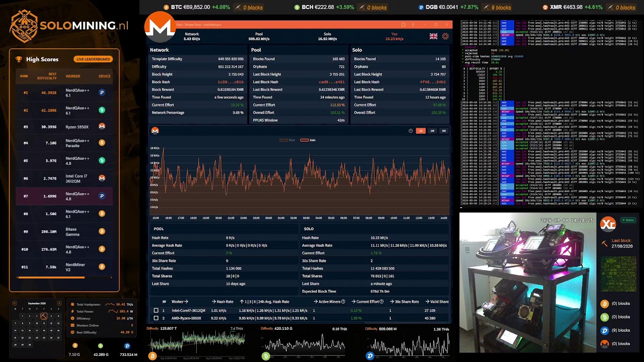Click DigiByte device icon in rank #1 row
644x362 pixels.
coord(102,93)
